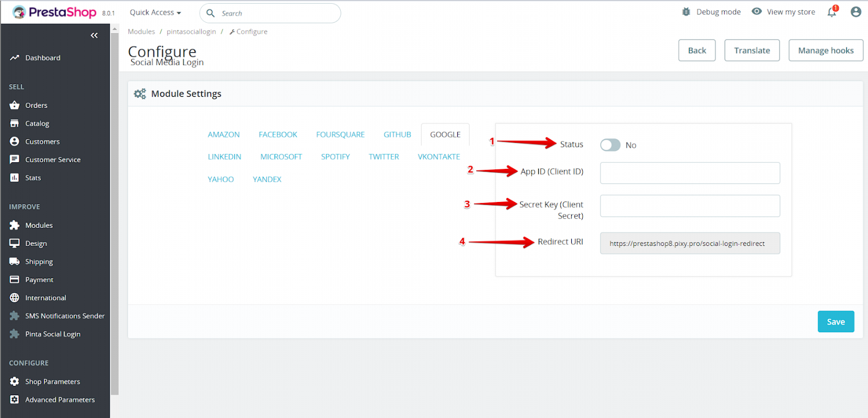Click the Dashboard trend icon
The image size is (868, 418).
click(x=15, y=58)
